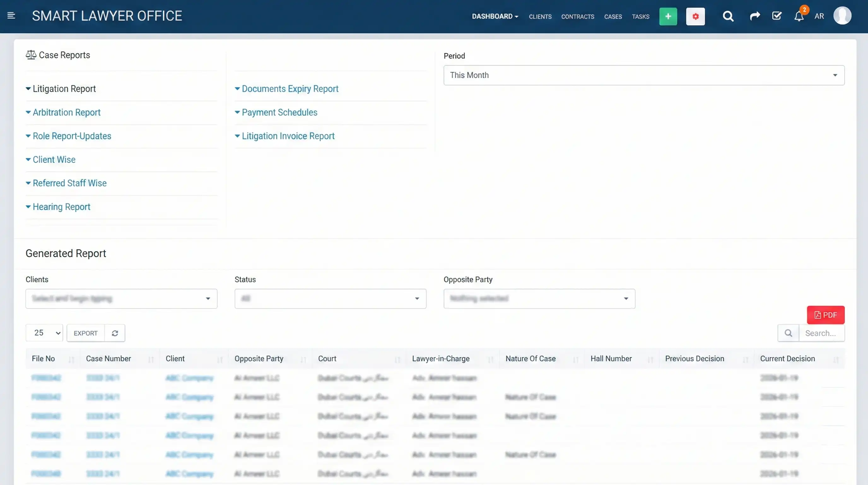This screenshot has height=485, width=868.
Task: Open the Status filter dropdown
Action: click(x=330, y=299)
